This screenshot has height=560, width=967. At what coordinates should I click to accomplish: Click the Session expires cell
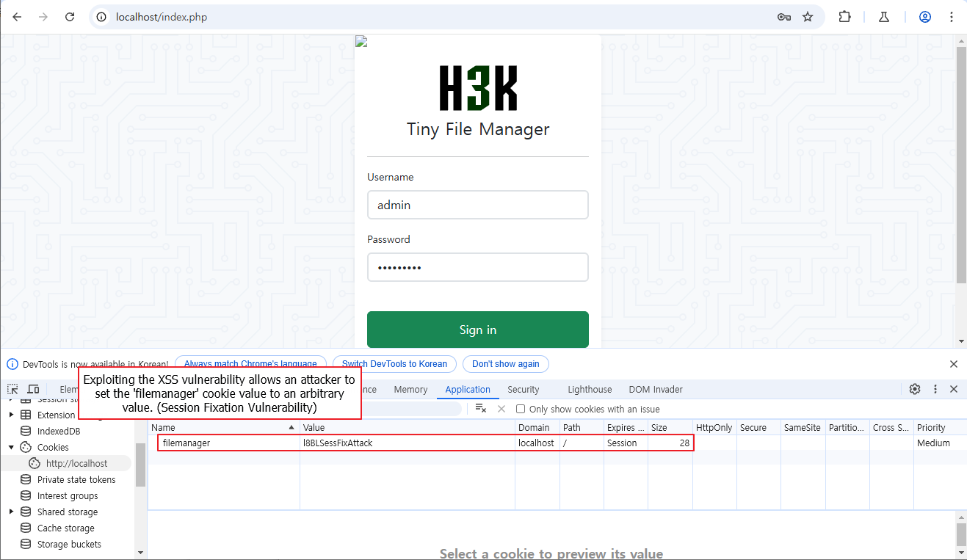click(x=626, y=443)
